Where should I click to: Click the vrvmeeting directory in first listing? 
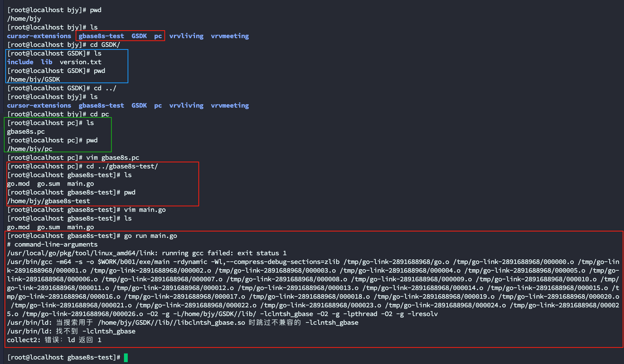230,36
